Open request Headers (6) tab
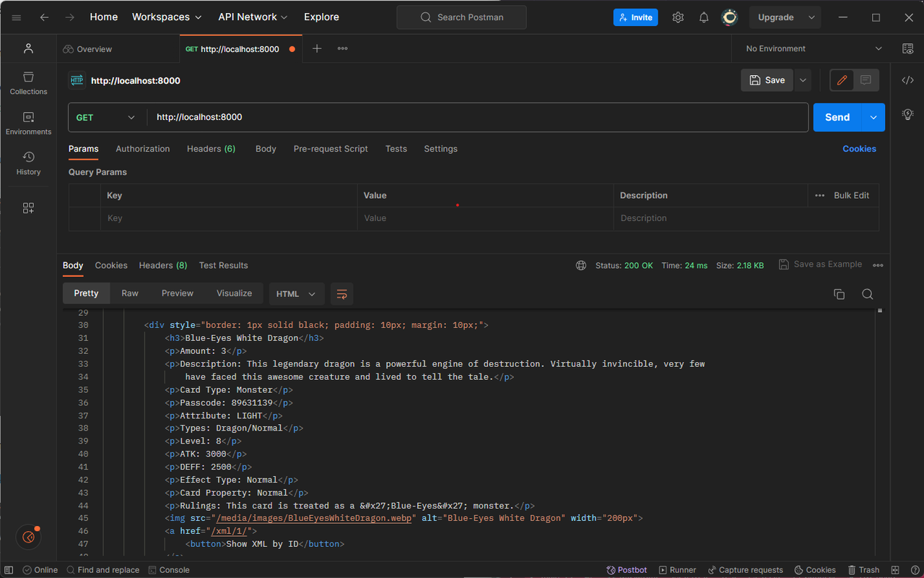 point(211,149)
